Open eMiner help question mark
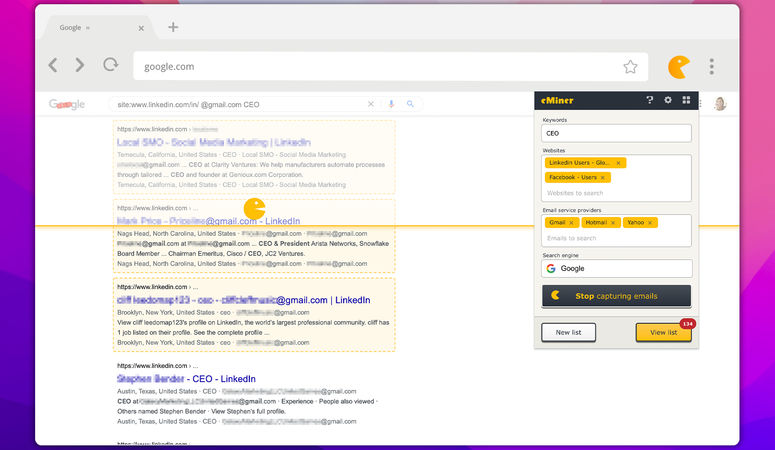The image size is (775, 450). pyautogui.click(x=649, y=100)
